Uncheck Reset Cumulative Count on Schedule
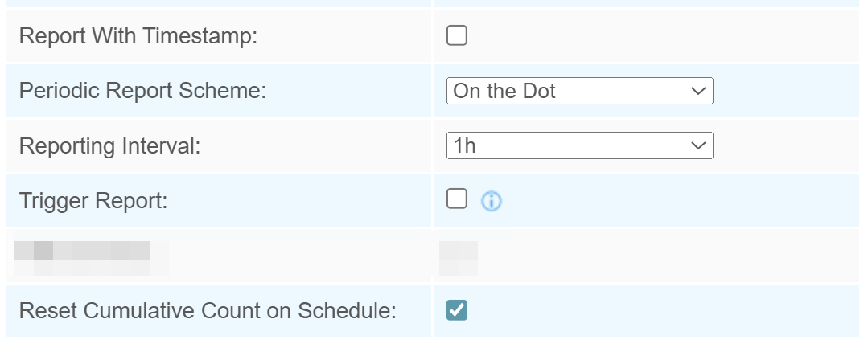 coord(457,310)
